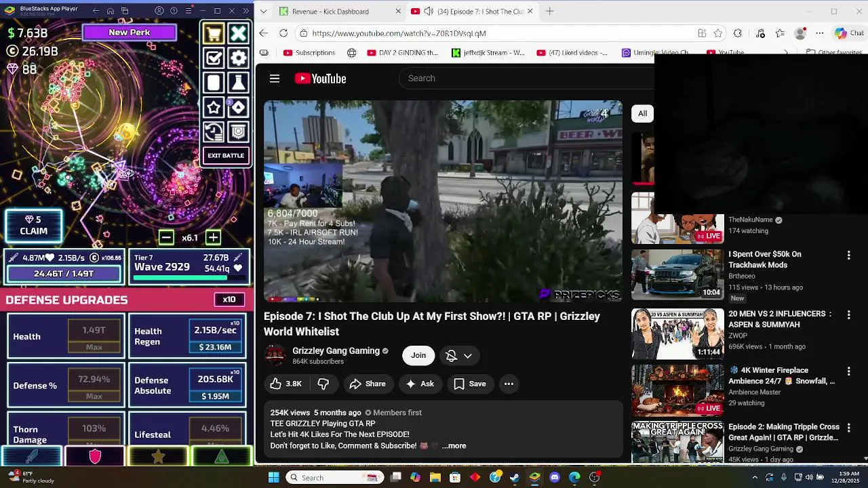Open YouTube guide hamburger menu
This screenshot has width=868, height=488.
(275, 79)
